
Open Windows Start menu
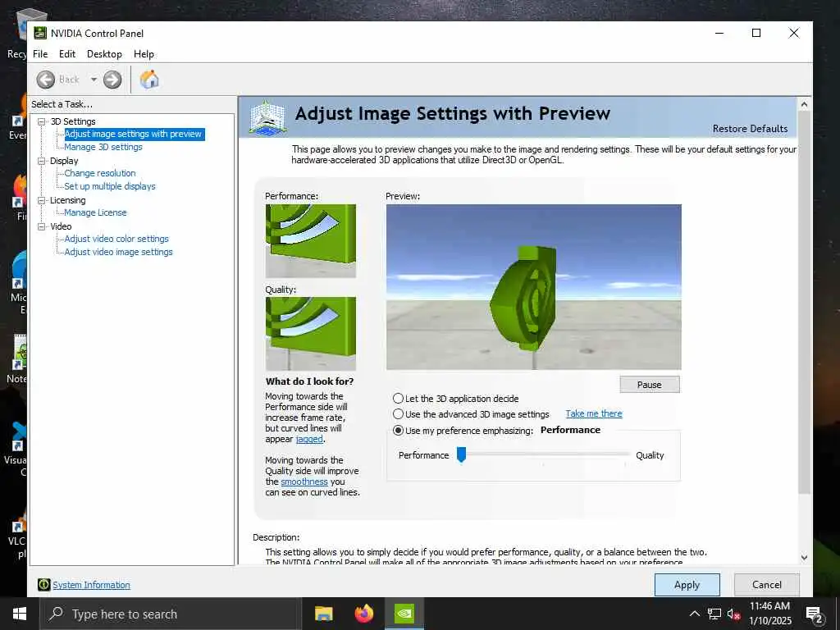pyautogui.click(x=20, y=614)
